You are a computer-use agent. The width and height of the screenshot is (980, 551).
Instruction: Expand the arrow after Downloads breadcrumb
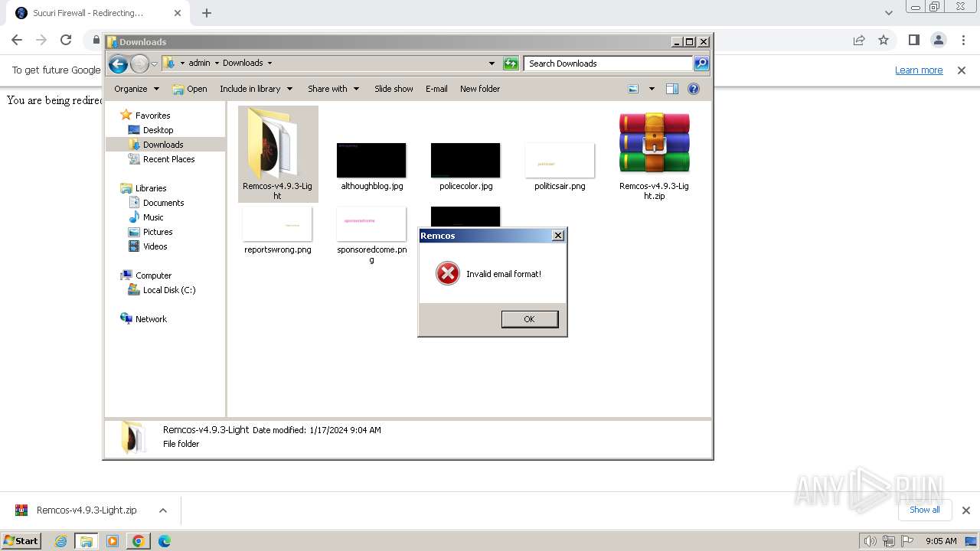pos(269,64)
